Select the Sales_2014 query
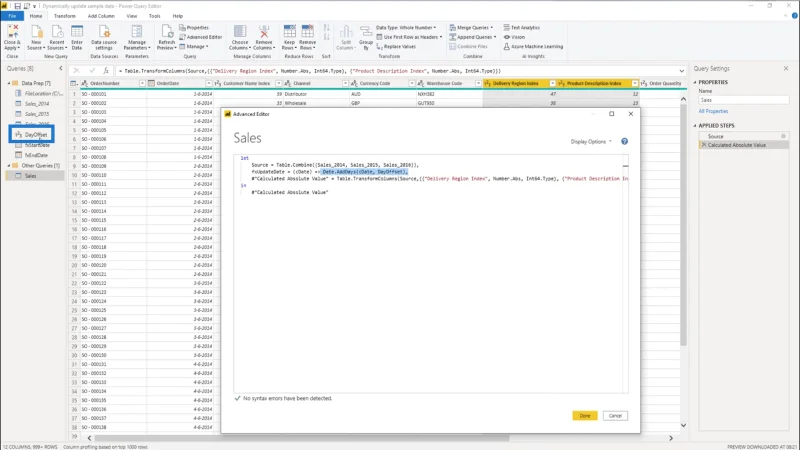Image resolution: width=800 pixels, height=450 pixels. tap(37, 104)
